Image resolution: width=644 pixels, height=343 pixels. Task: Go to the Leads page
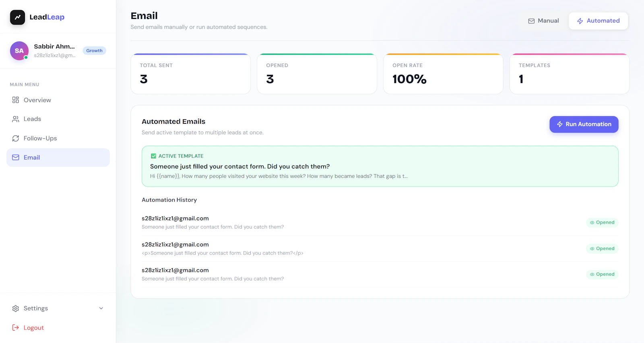point(58,119)
